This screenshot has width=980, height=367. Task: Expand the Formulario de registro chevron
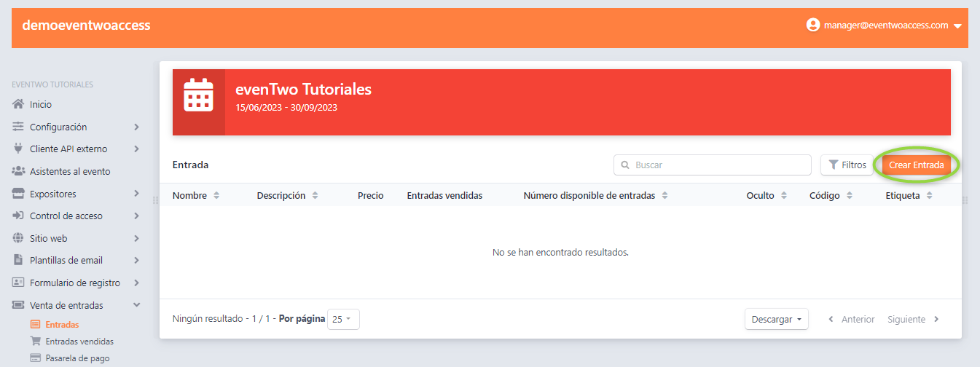[x=137, y=283]
